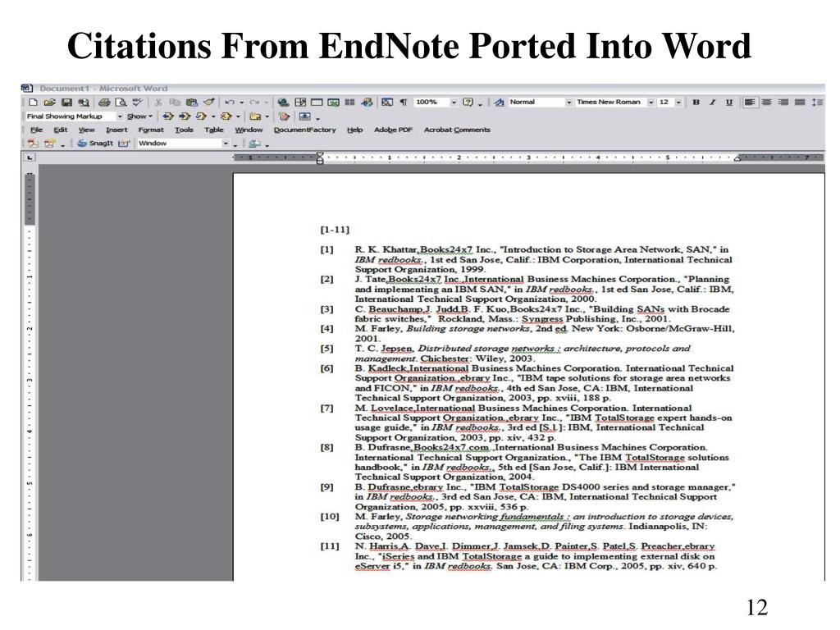Toggle Align Right

(783, 103)
